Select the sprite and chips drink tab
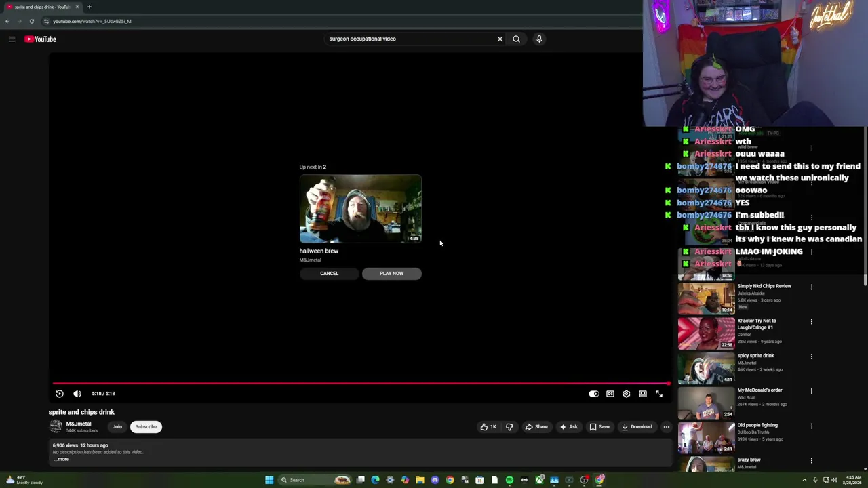 pyautogui.click(x=42, y=7)
